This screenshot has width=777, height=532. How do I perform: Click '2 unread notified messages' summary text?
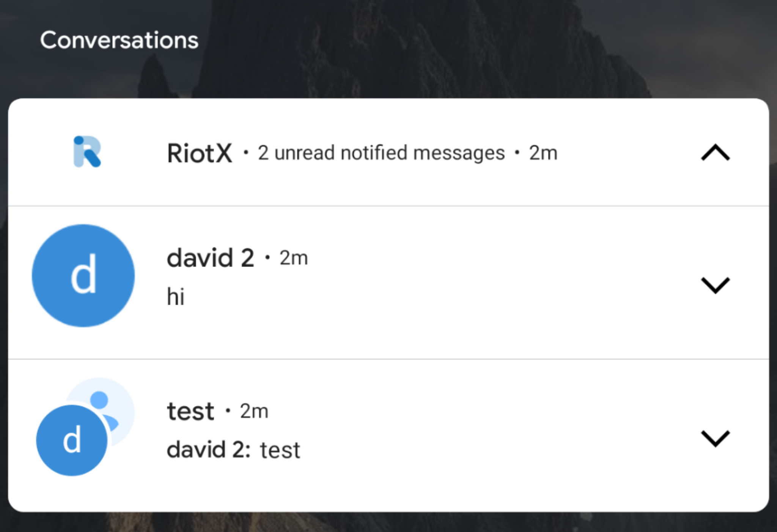point(381,153)
